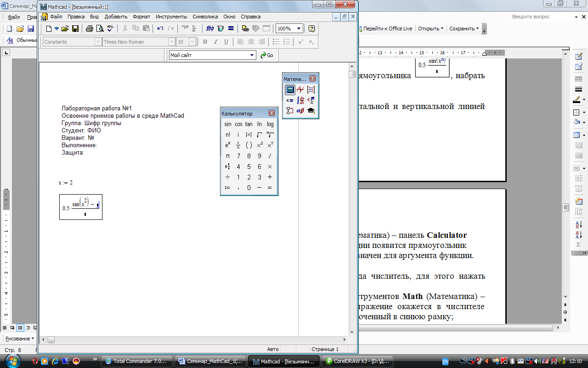Open the 'Мой сайт' address dropdown

[x=252, y=55]
